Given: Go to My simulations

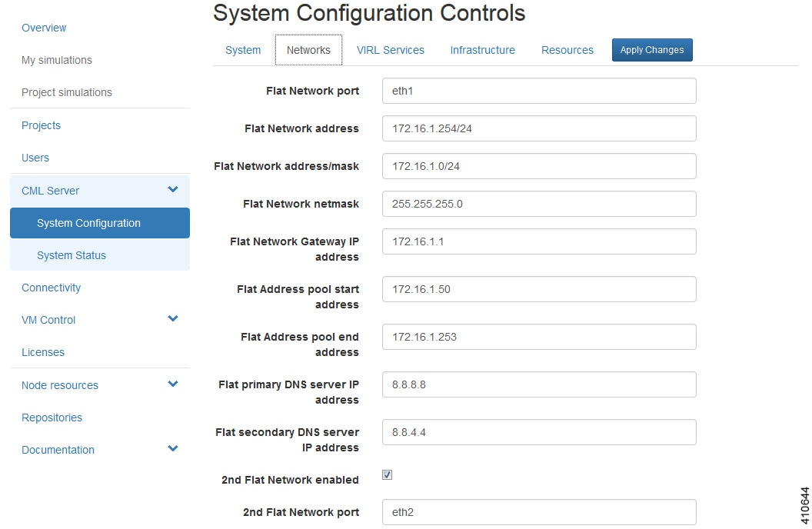Looking at the screenshot, I should pyautogui.click(x=57, y=60).
